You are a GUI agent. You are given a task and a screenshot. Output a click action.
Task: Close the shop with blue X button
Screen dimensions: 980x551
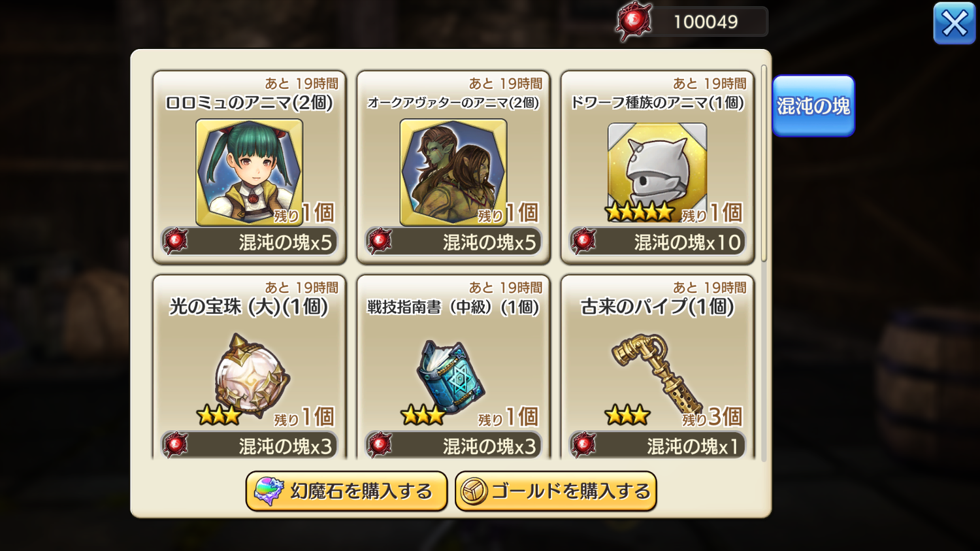[955, 24]
